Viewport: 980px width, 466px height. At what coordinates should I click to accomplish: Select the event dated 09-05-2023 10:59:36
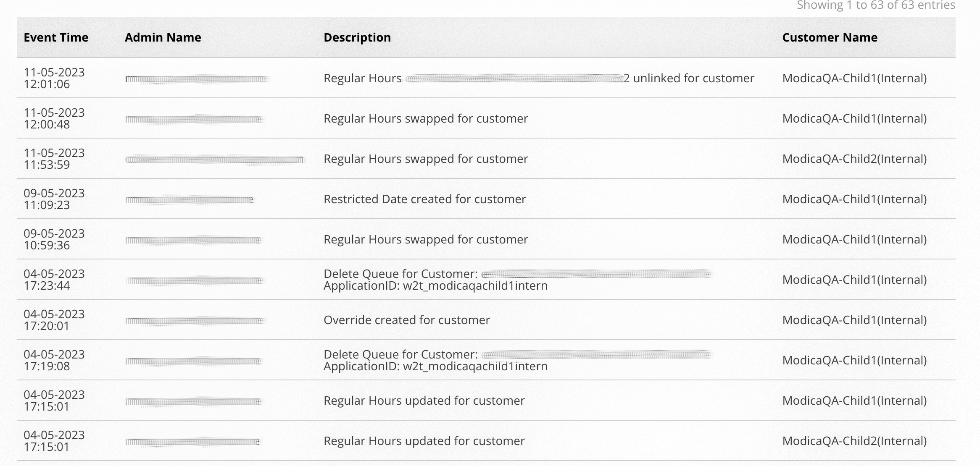[x=54, y=239]
